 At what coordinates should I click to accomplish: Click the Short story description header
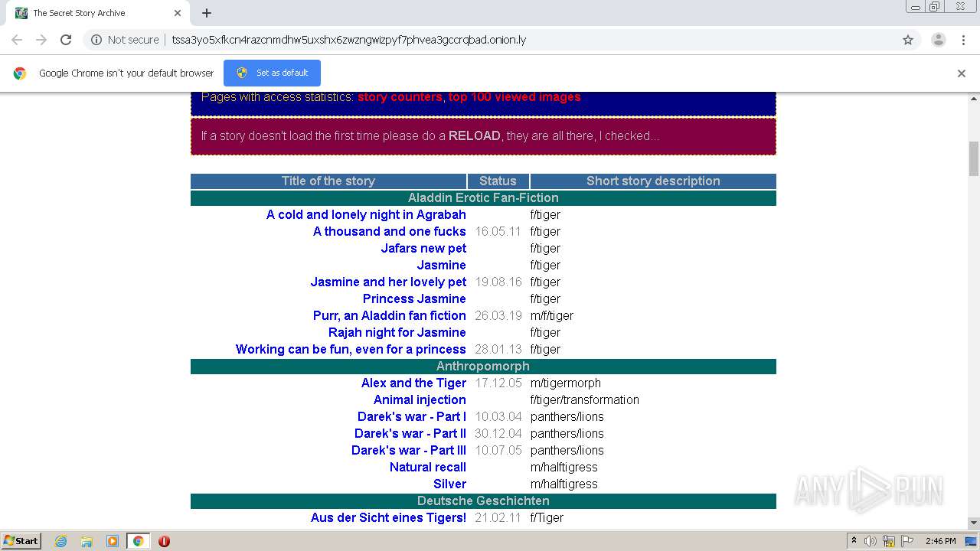(x=653, y=181)
